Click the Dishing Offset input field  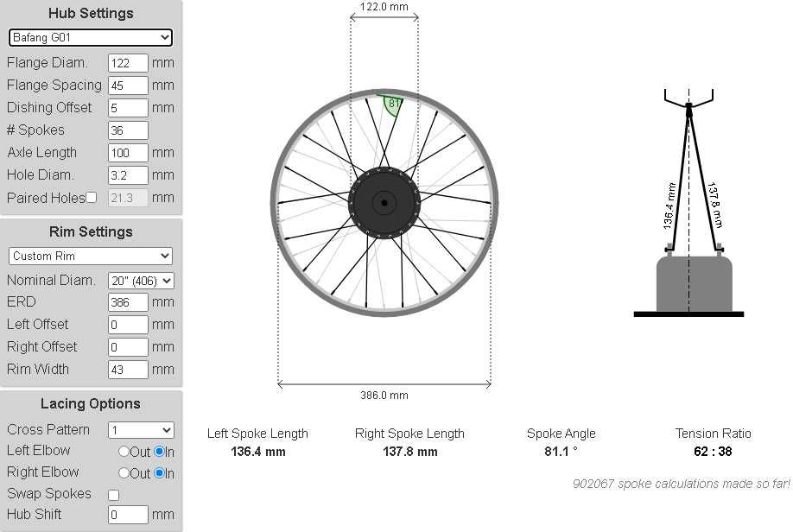(128, 108)
